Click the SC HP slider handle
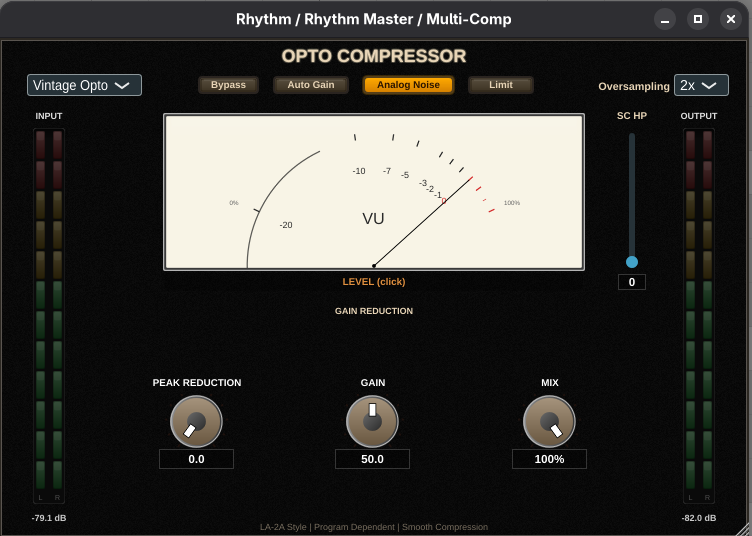The height and width of the screenshot is (536, 752). (x=632, y=262)
